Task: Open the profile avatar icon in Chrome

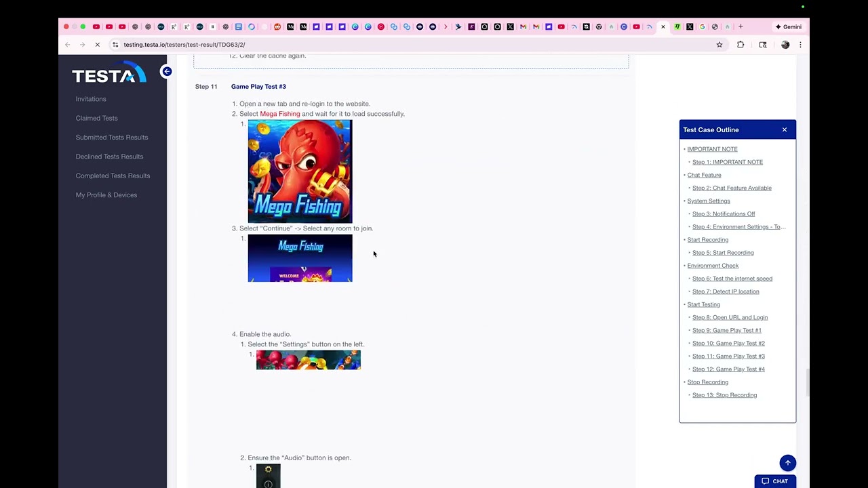Action: pos(785,45)
